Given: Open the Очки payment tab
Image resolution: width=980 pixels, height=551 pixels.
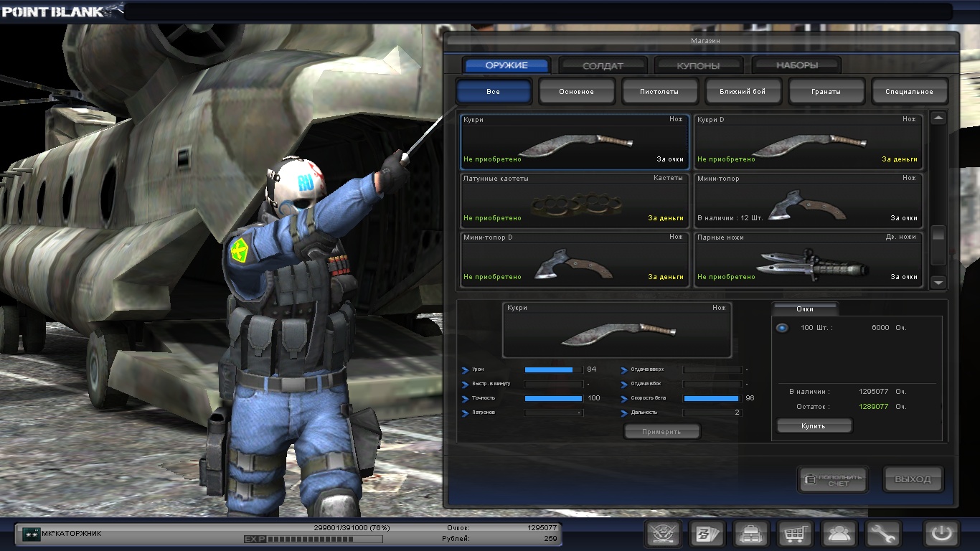Looking at the screenshot, I should point(804,309).
